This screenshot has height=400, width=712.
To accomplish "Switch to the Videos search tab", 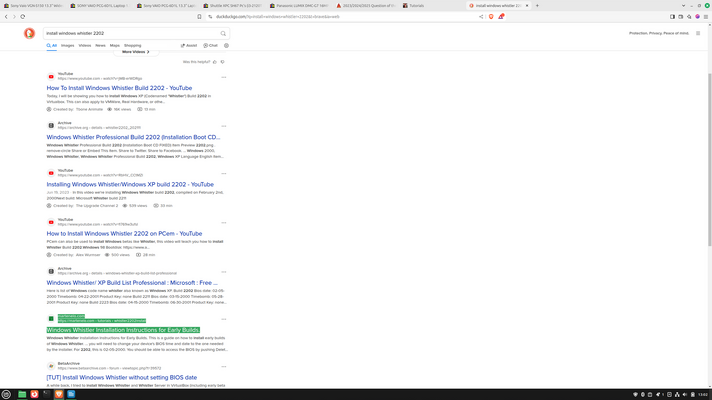I will [85, 45].
